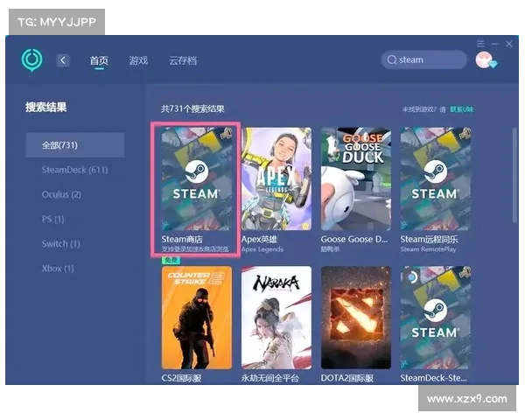Image resolution: width=525 pixels, height=420 pixels.
Task: Click the DOTA2国际服 title text
Action: pos(346,379)
